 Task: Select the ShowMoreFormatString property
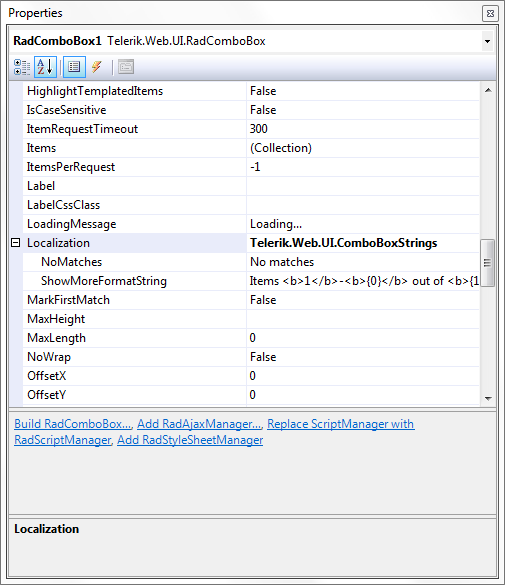(104, 281)
